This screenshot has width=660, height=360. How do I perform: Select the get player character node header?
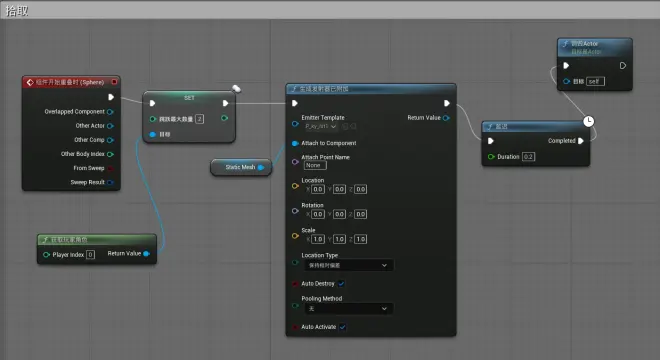tap(97, 240)
